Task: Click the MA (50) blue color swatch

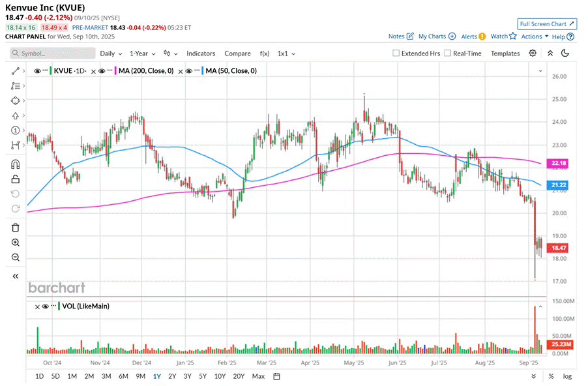Action: click(203, 71)
